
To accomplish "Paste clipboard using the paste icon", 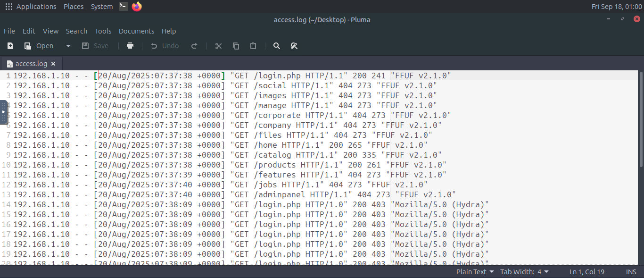I will (253, 46).
